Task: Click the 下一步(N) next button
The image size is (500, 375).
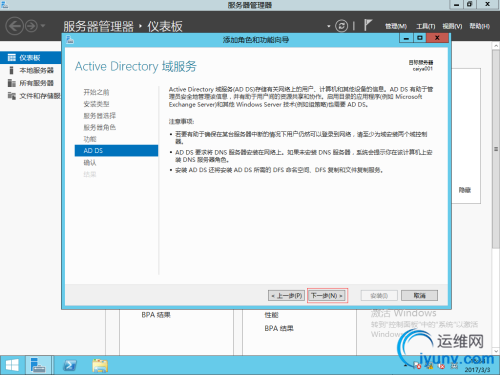Action: point(327,296)
